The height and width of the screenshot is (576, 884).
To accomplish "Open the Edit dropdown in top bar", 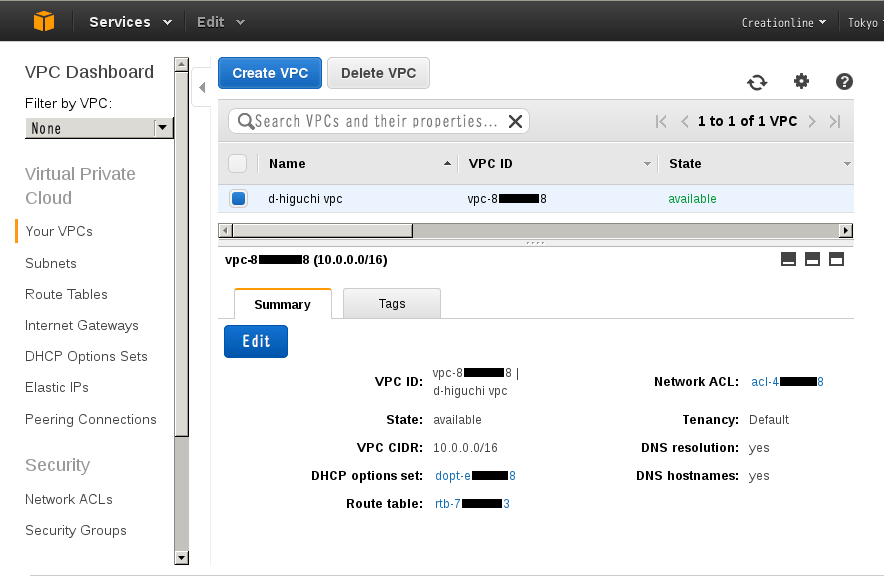I will 220,22.
